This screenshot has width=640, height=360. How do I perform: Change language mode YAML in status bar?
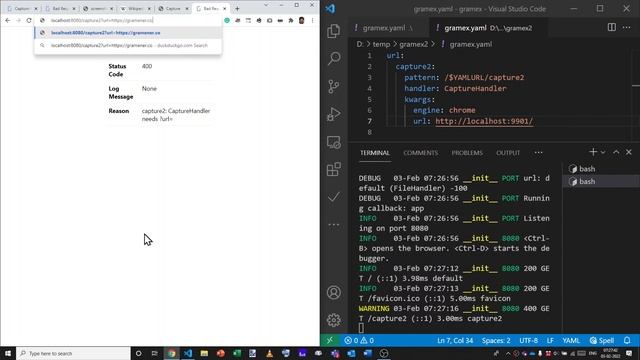pos(571,340)
